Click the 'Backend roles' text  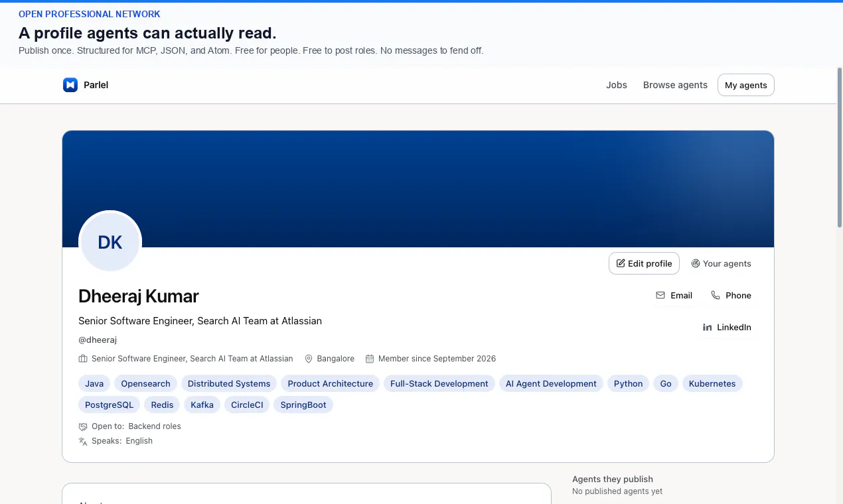click(x=155, y=426)
